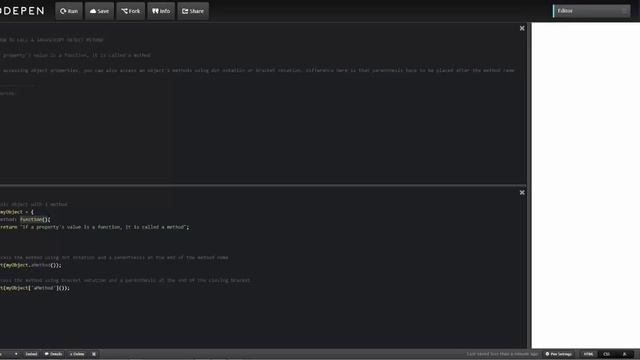Close the top editor panel
Viewport: 640px width, 360px height.
pyautogui.click(x=522, y=28)
